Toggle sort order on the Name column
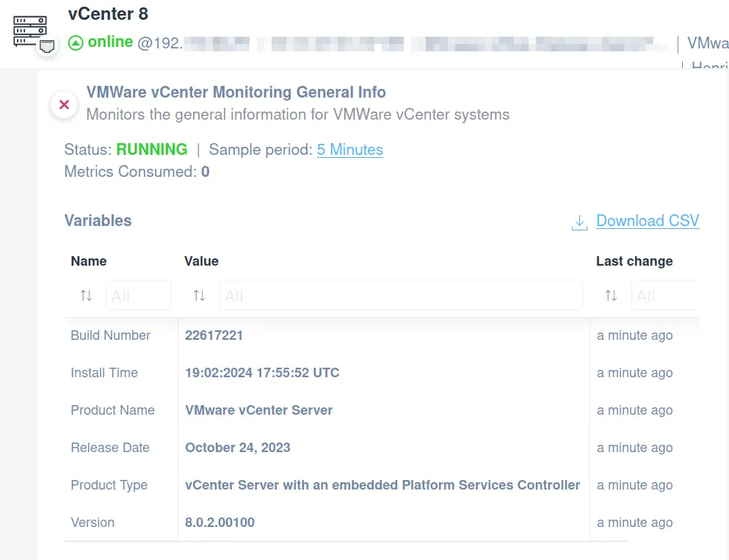 pyautogui.click(x=86, y=295)
